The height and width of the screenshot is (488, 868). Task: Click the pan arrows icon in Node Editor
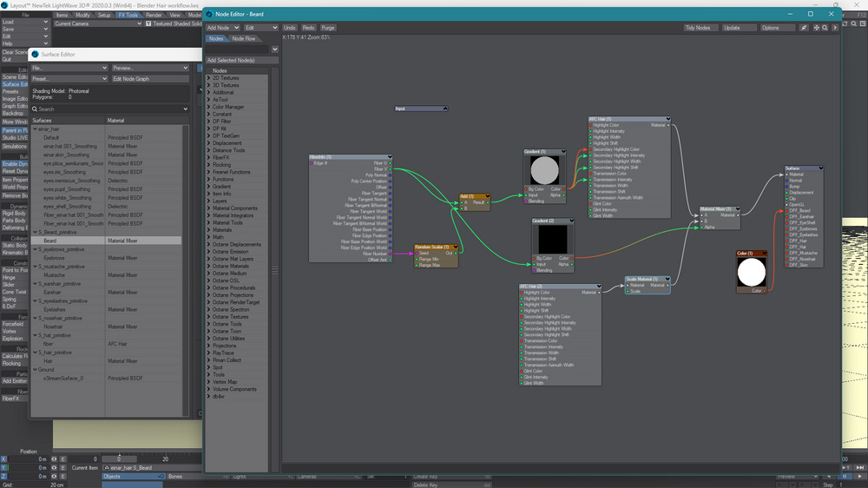pos(816,28)
